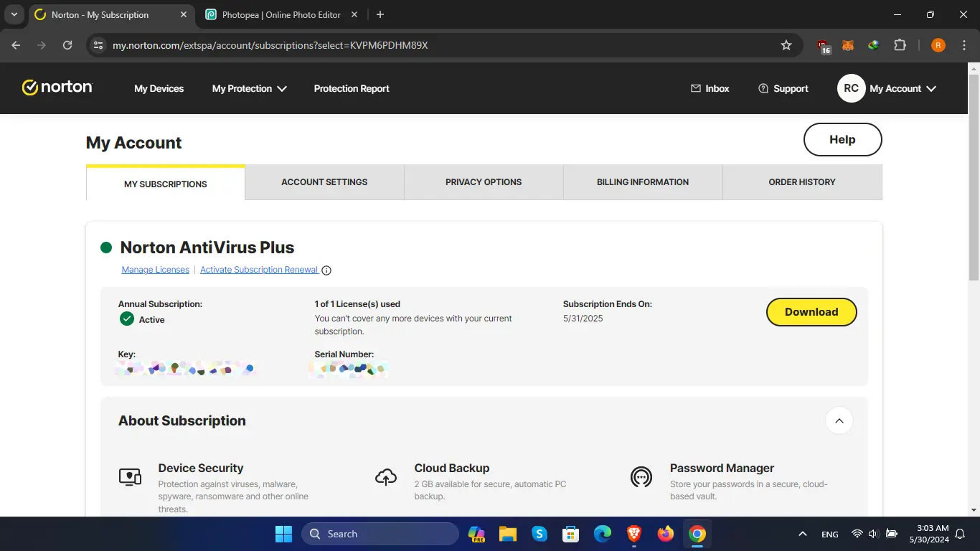Viewport: 980px width, 551px height.
Task: Switch to the Account Settings tab
Action: coord(324,182)
